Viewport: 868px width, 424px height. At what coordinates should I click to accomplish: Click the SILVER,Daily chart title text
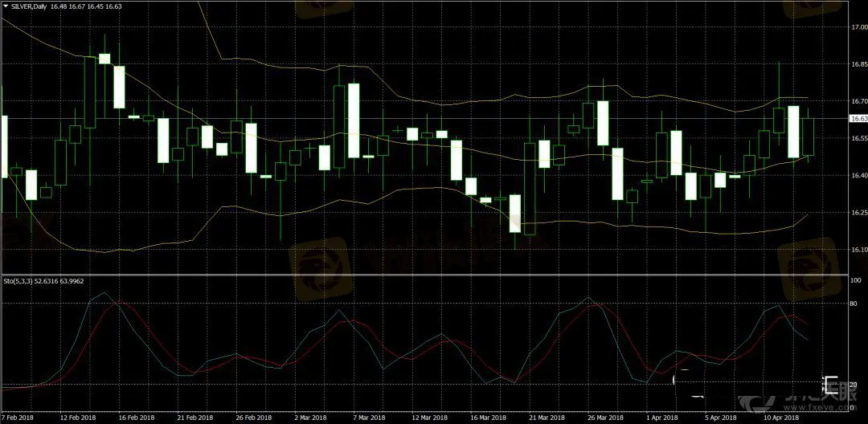(31, 6)
